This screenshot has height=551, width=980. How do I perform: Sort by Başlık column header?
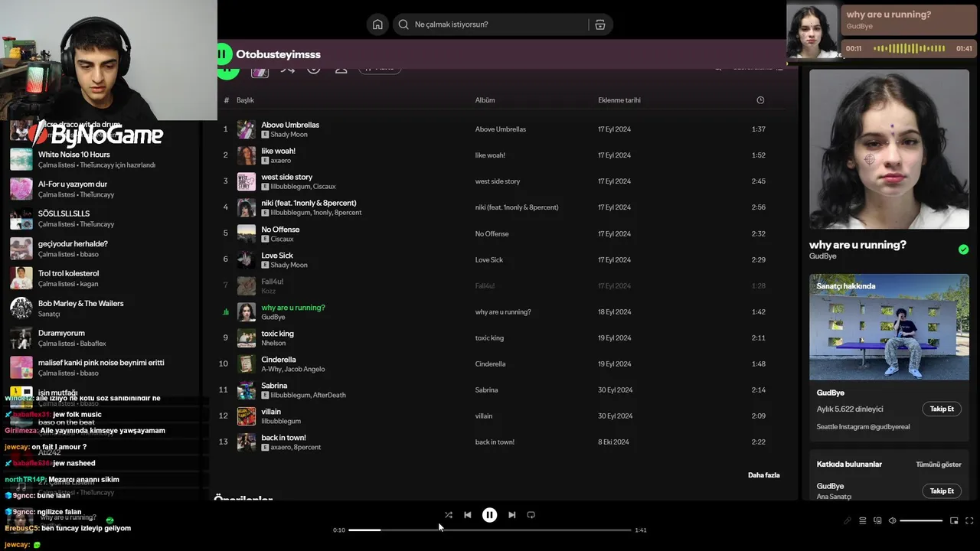[245, 100]
